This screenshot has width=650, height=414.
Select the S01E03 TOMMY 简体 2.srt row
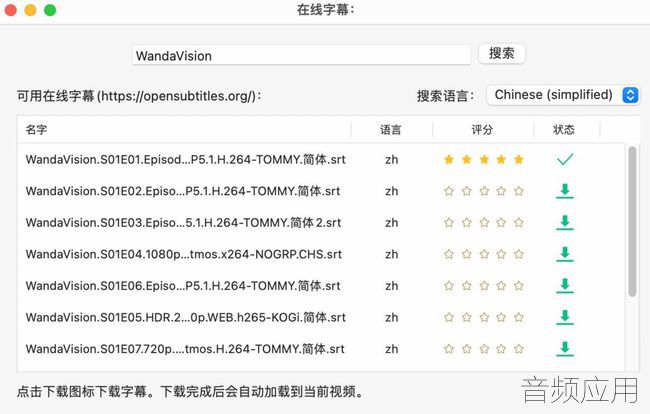321,223
